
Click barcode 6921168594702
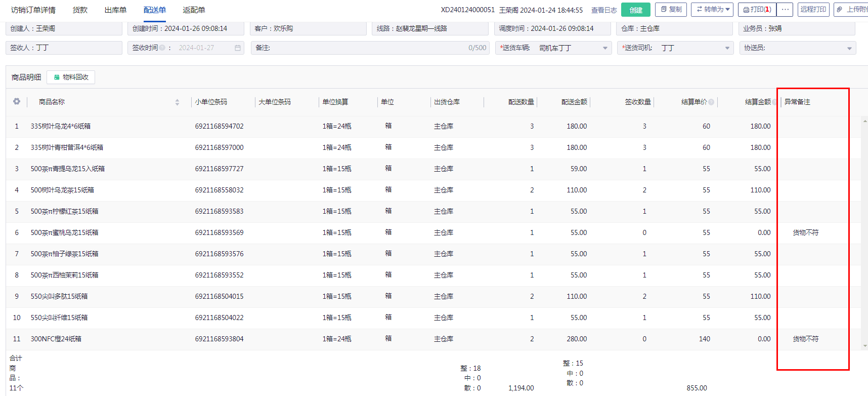[x=219, y=126]
